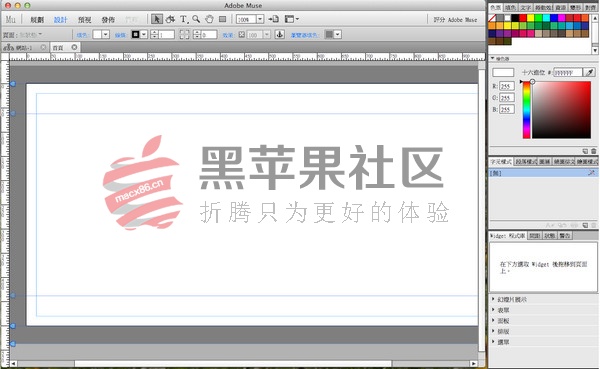Click the B value field
Image resolution: width=600 pixels, height=369 pixels.
(507, 109)
